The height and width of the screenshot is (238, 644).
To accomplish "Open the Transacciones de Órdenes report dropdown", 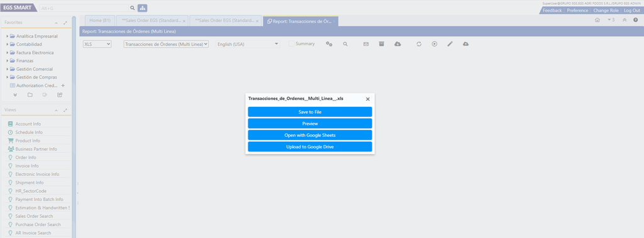I will point(166,44).
